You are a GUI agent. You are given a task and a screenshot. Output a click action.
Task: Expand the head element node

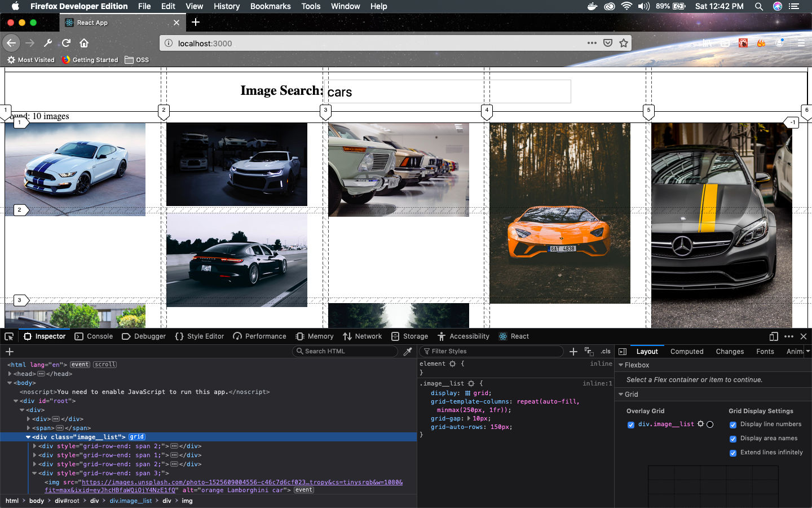(10, 374)
